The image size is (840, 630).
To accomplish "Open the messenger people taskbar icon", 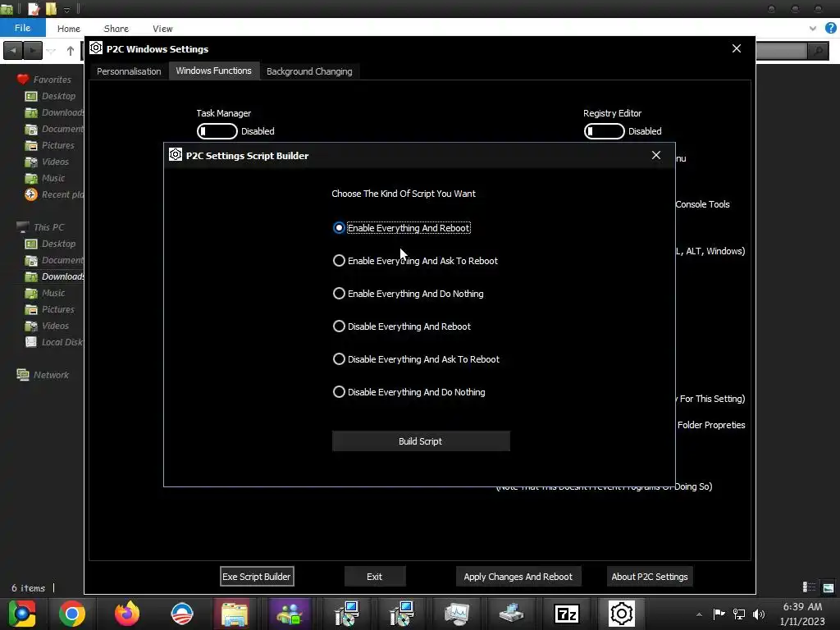I will click(290, 614).
